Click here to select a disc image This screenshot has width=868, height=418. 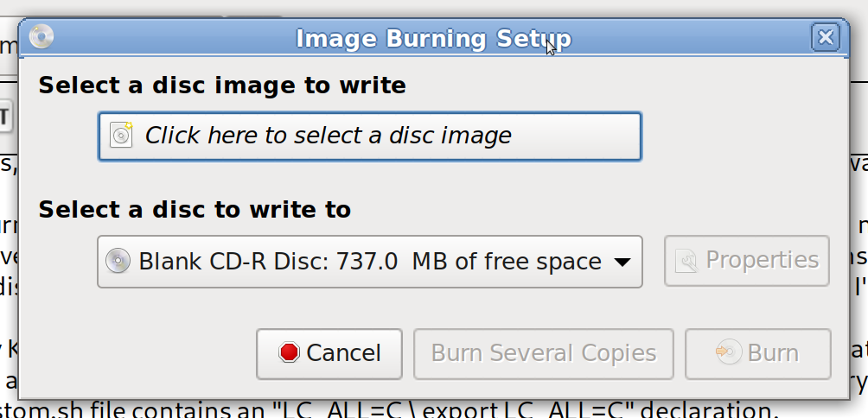369,136
